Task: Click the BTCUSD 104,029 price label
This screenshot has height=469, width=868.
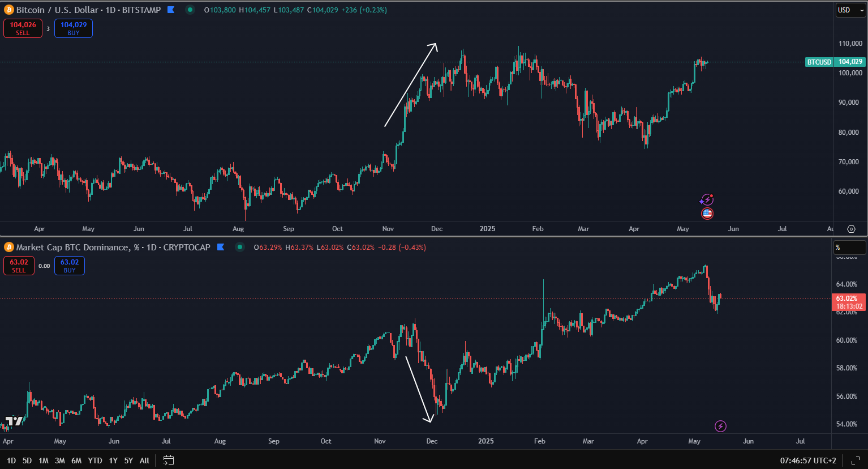Action: click(835, 62)
